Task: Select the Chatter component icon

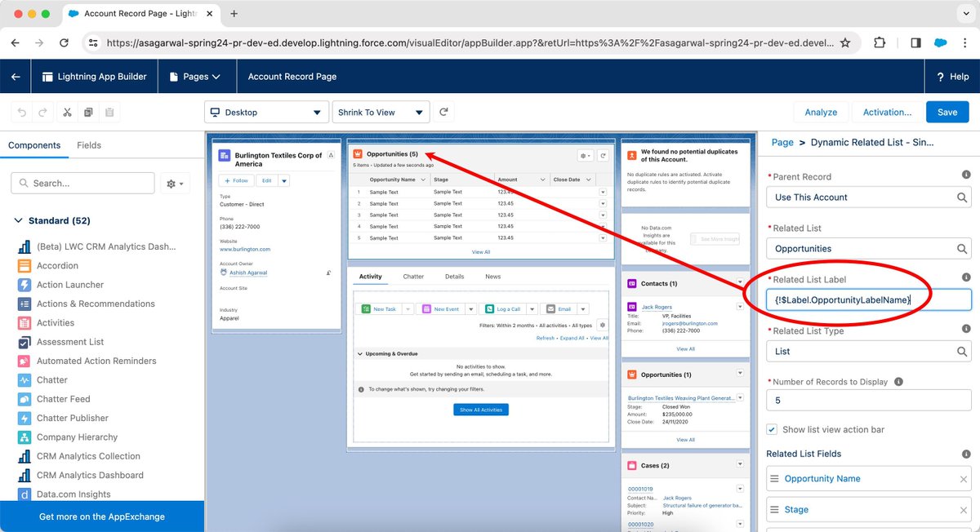Action: [24, 380]
